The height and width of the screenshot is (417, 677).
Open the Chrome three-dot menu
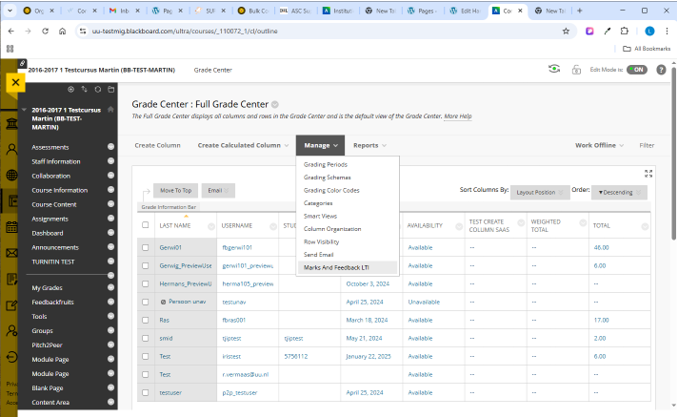667,31
